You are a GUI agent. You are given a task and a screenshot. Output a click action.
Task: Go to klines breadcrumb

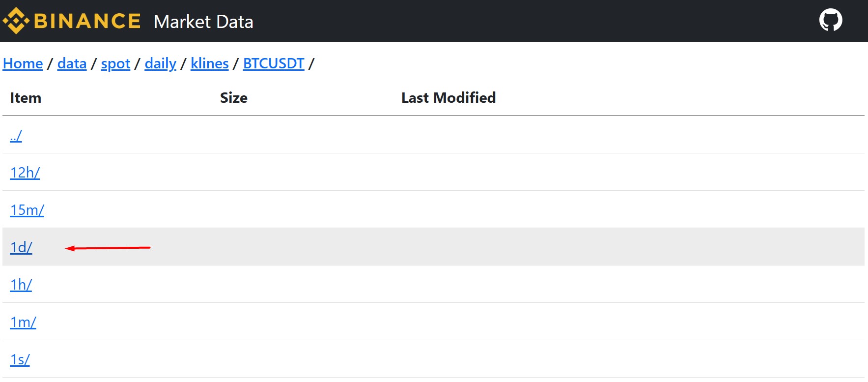[x=210, y=63]
